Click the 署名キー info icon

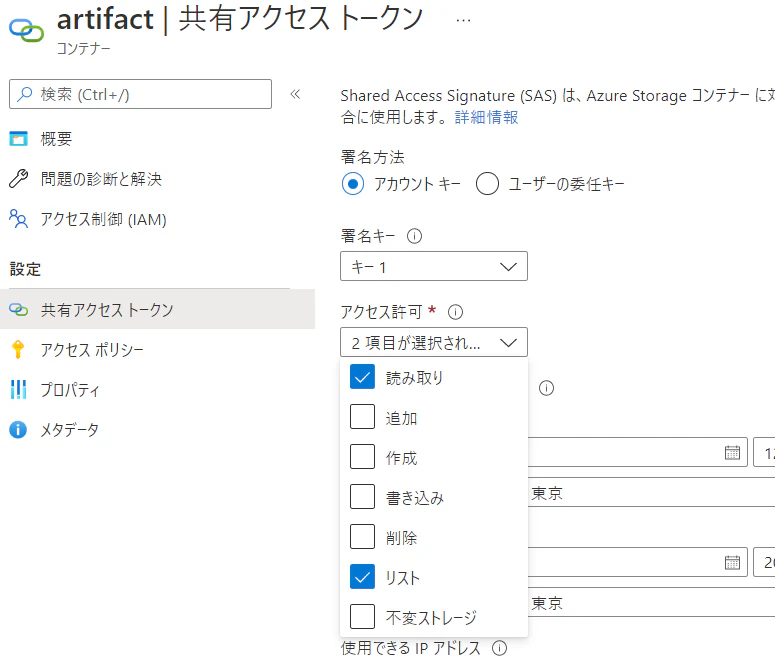(414, 236)
